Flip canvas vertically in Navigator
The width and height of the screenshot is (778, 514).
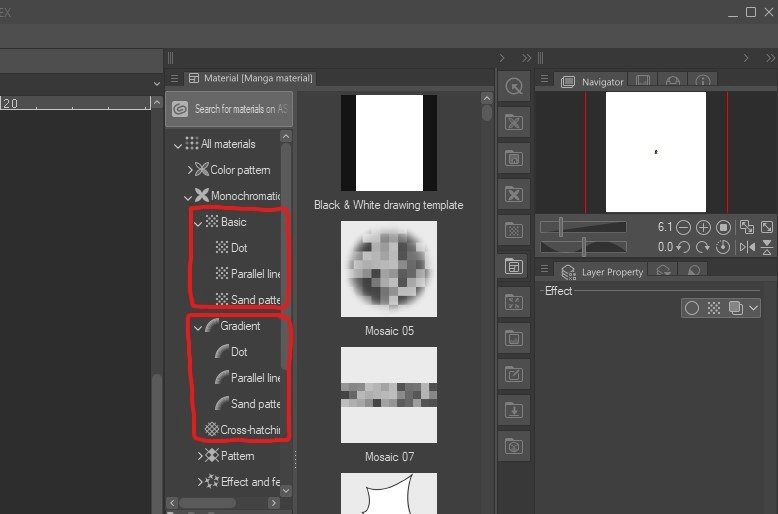767,247
